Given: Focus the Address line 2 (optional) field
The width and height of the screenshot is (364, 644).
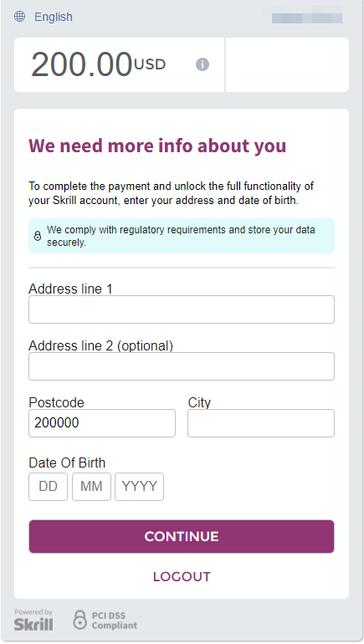Looking at the screenshot, I should coord(182,366).
